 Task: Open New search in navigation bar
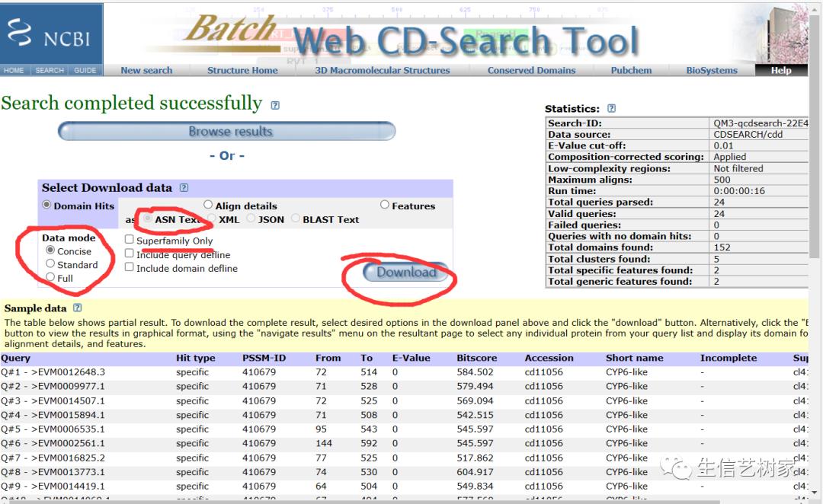[146, 70]
